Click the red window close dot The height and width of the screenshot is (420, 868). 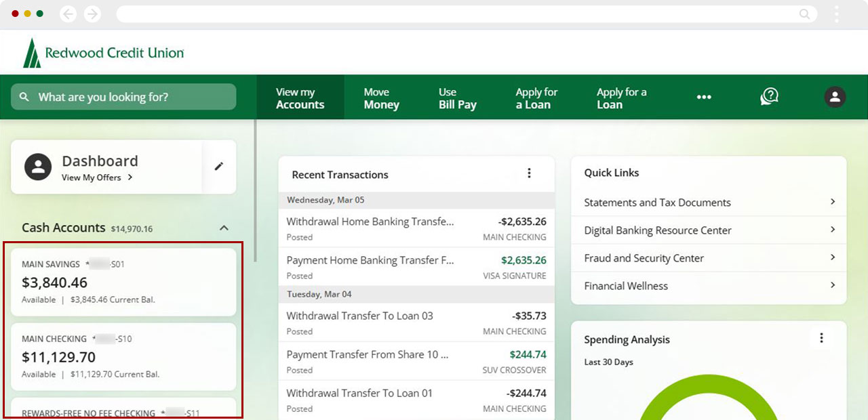[16, 14]
